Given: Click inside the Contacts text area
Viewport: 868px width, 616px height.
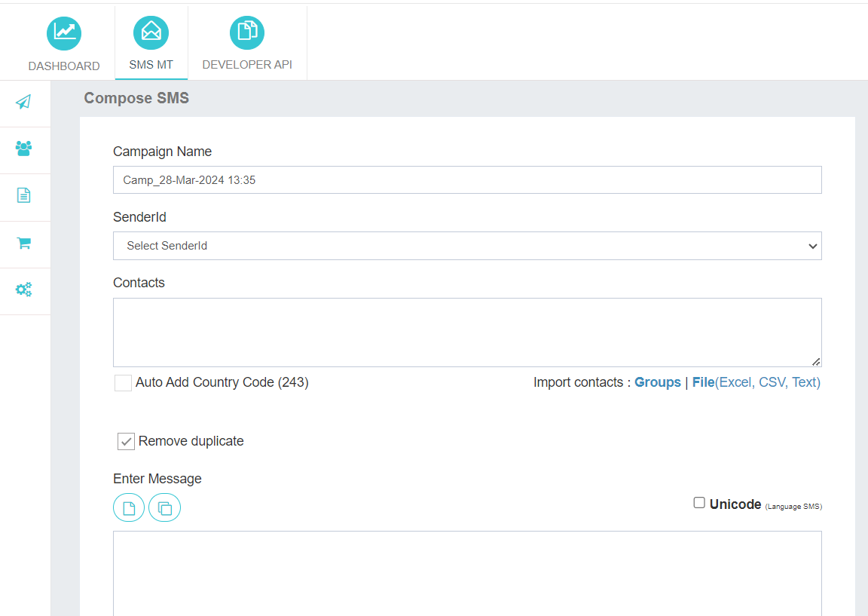Looking at the screenshot, I should [x=467, y=332].
